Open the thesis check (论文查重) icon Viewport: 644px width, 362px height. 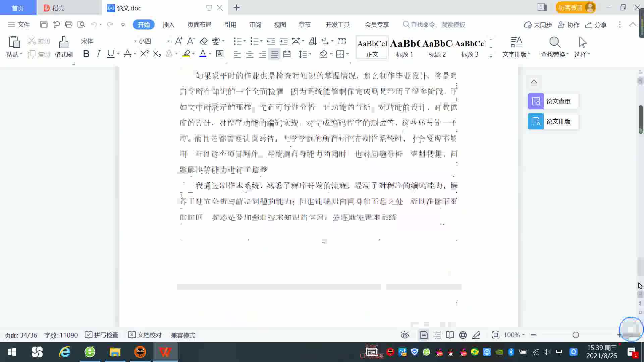[536, 101]
